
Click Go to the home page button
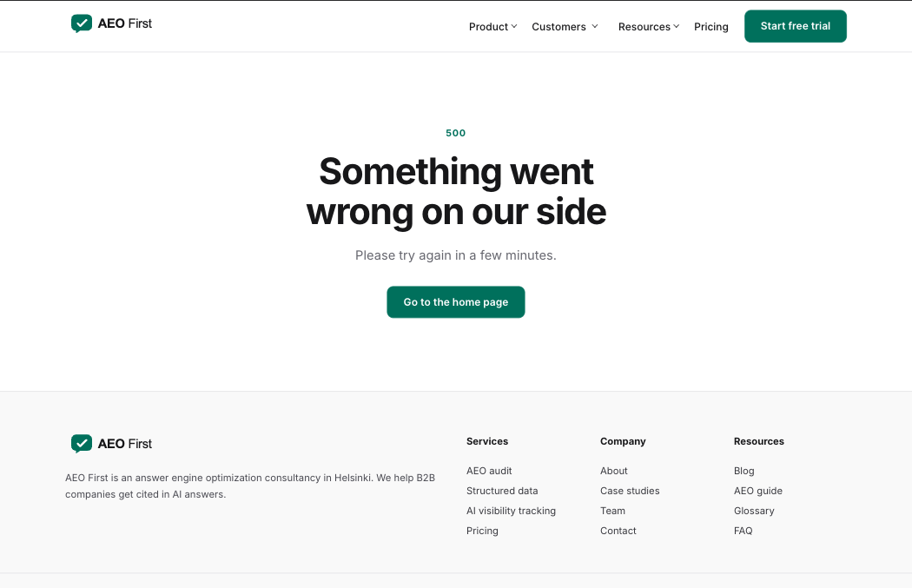[456, 302]
